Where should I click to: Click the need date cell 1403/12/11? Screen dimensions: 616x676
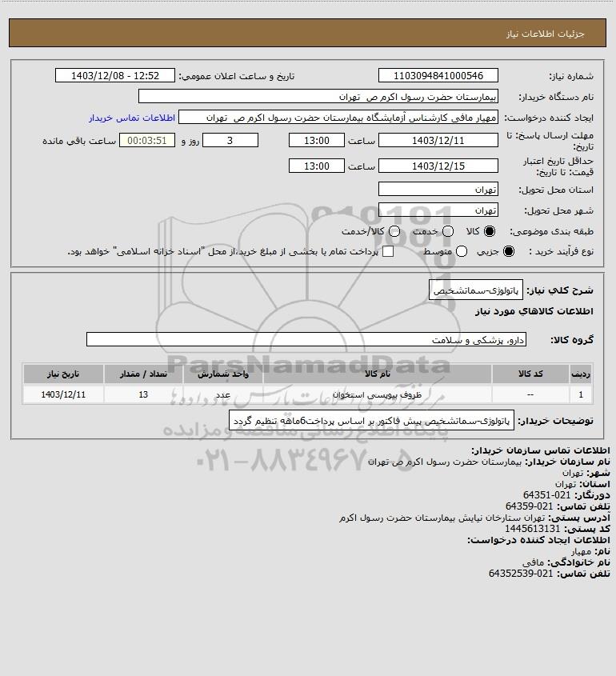pyautogui.click(x=63, y=394)
